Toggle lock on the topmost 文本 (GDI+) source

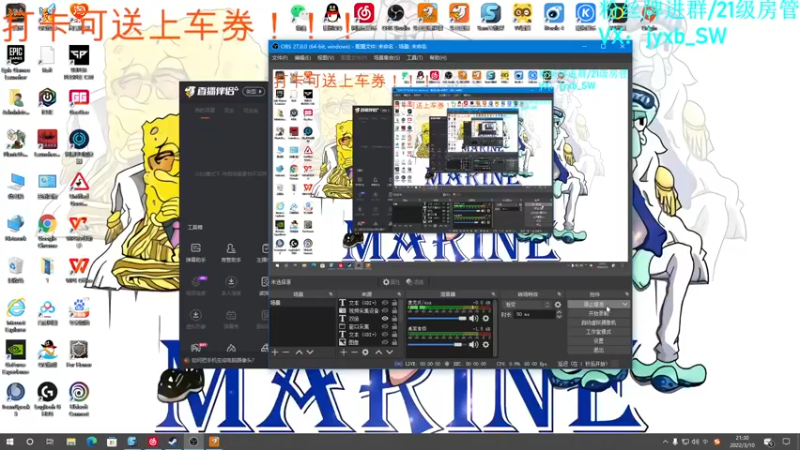[x=394, y=303]
